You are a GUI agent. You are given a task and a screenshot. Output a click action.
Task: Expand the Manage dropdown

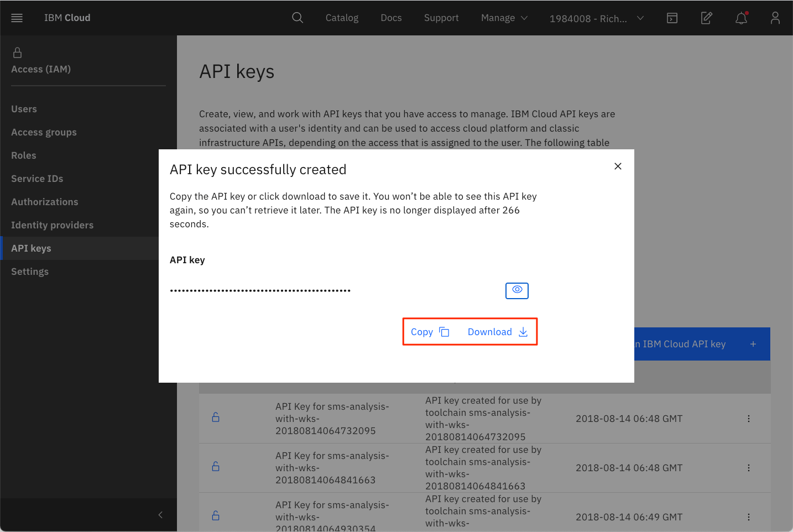tap(504, 18)
